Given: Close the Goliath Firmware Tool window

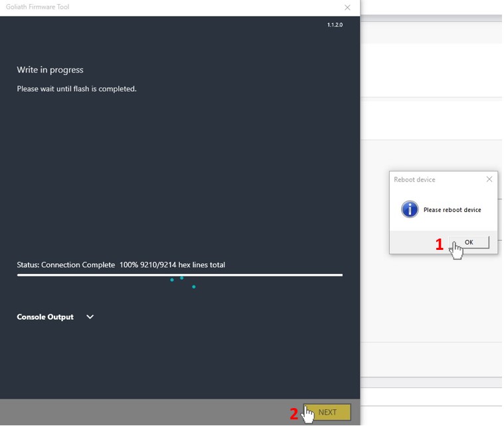Looking at the screenshot, I should click(x=347, y=7).
